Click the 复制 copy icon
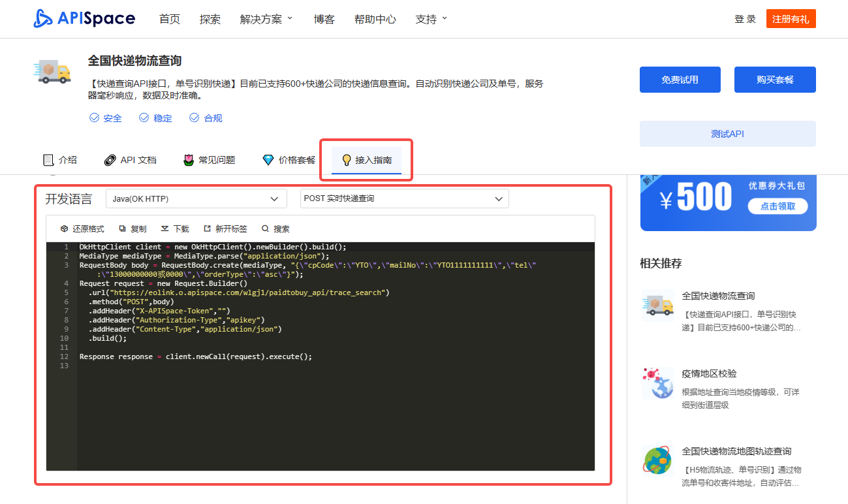This screenshot has width=848, height=504. pos(122,229)
